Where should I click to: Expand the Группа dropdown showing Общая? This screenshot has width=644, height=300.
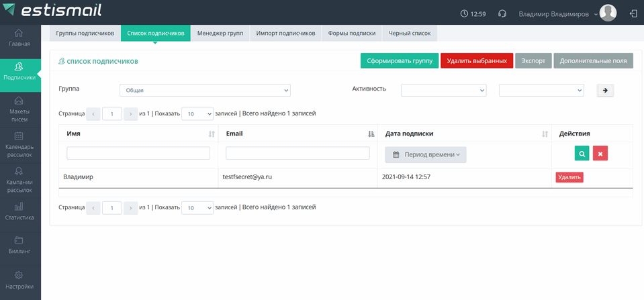coord(205,90)
